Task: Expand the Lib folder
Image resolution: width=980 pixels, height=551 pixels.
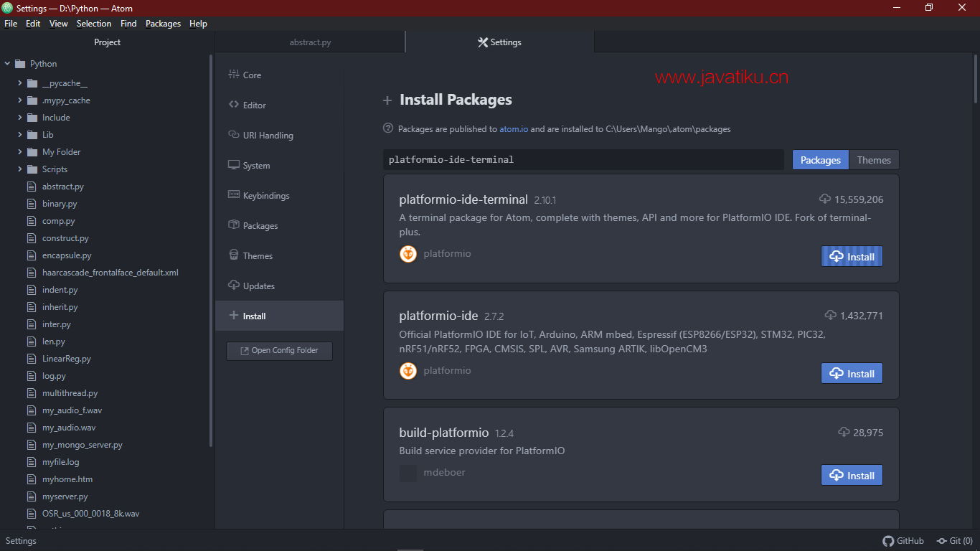Action: (20, 135)
